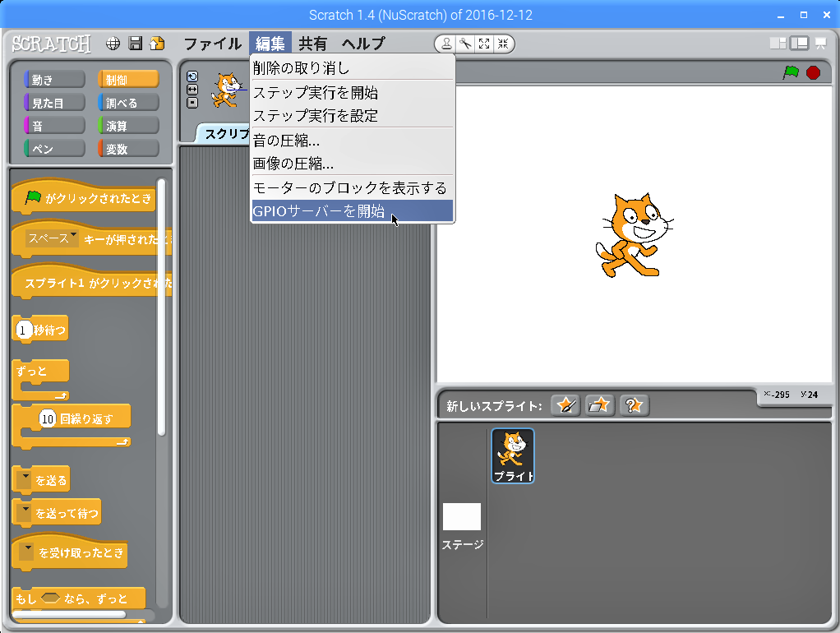Click blocks palette vertical scrollbar
The width and height of the screenshot is (840, 633).
coord(161,307)
